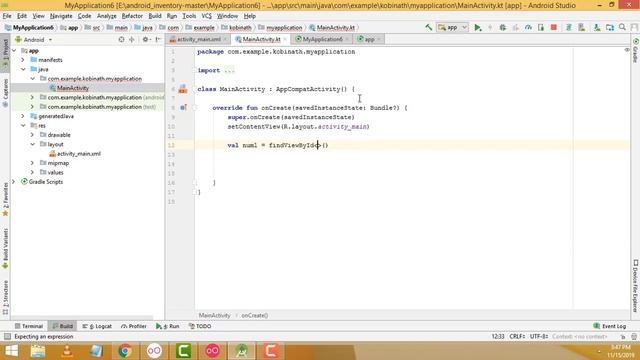The width and height of the screenshot is (640, 360).
Task: Switch to activity_main.xml editor tab
Action: coord(199,39)
